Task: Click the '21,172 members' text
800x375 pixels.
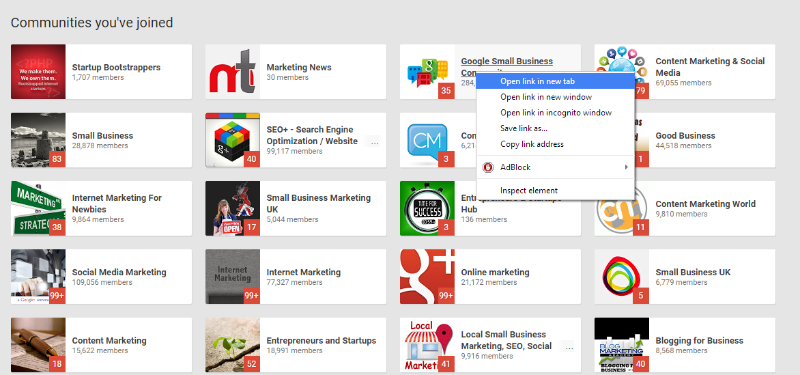Action: click(489, 283)
